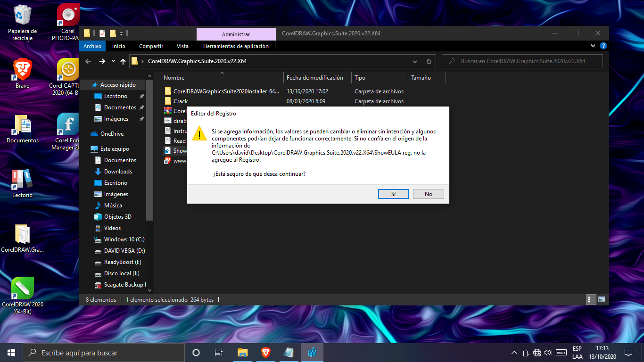
Task: Select the Administrar contextual tab
Action: 236,34
